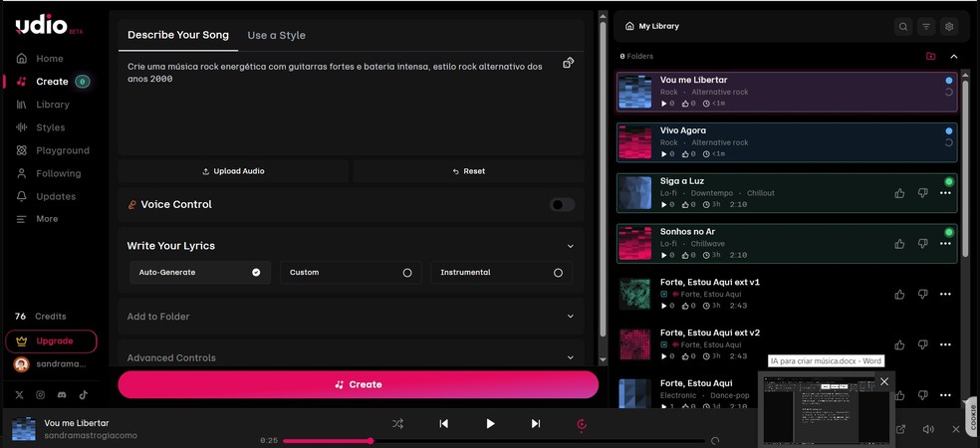The width and height of the screenshot is (980, 448).
Task: Play the current song
Action: point(490,424)
